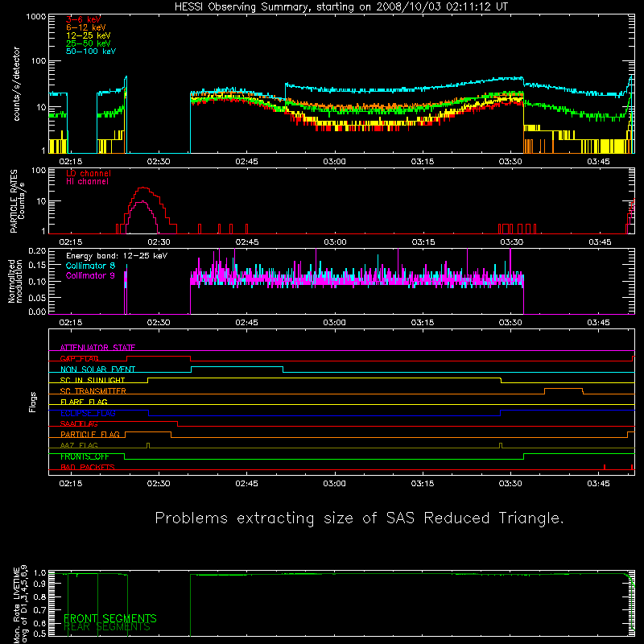Select the PARTICLE_FLAG label
Image resolution: width=644 pixels, height=644 pixels.
point(90,435)
